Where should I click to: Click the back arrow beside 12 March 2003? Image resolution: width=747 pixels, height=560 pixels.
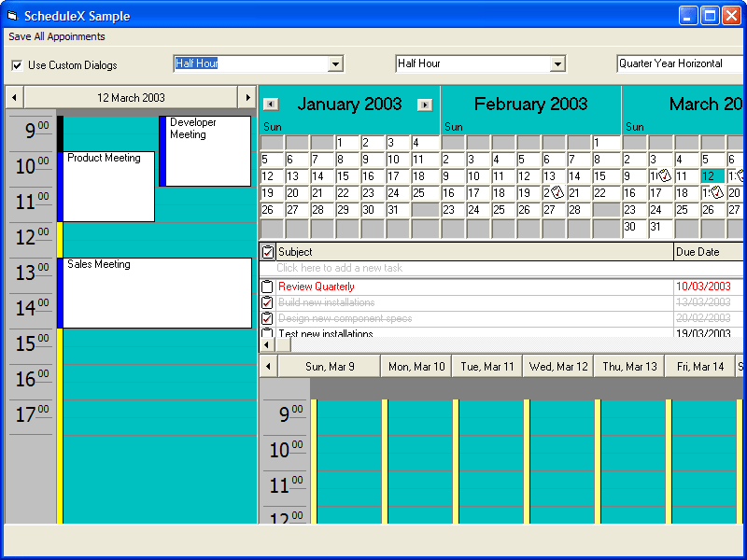(13, 97)
